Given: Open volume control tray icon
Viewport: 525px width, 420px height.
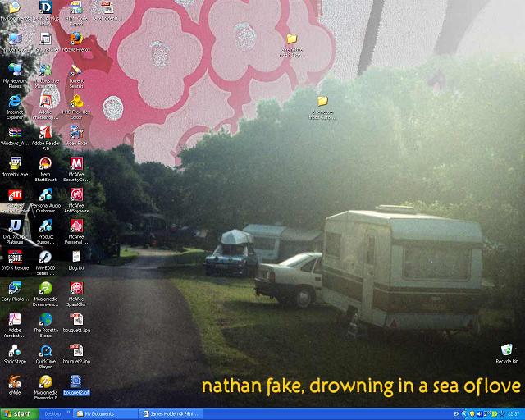Looking at the screenshot, I should pos(480,414).
